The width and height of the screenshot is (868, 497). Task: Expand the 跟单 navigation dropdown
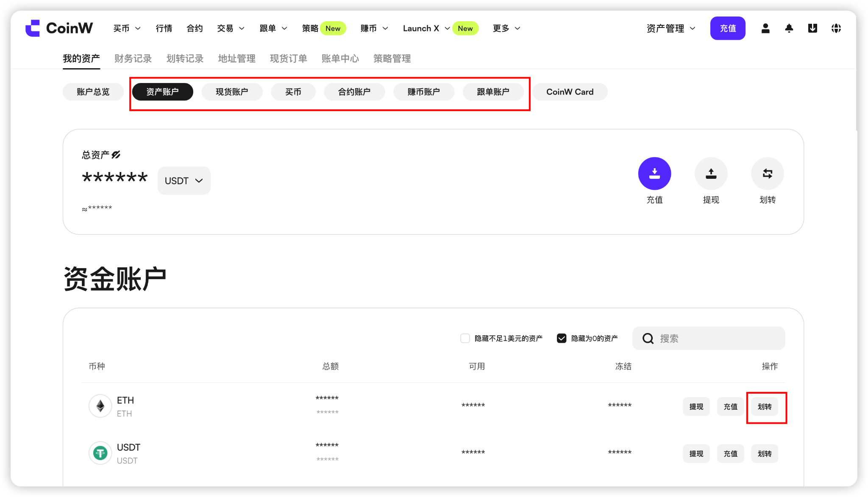tap(273, 28)
